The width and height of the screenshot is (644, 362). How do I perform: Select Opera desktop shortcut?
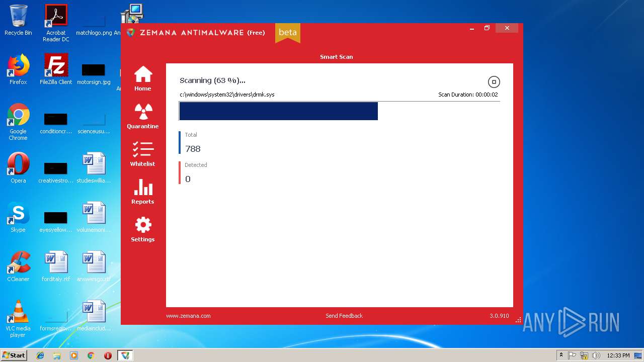click(x=18, y=168)
